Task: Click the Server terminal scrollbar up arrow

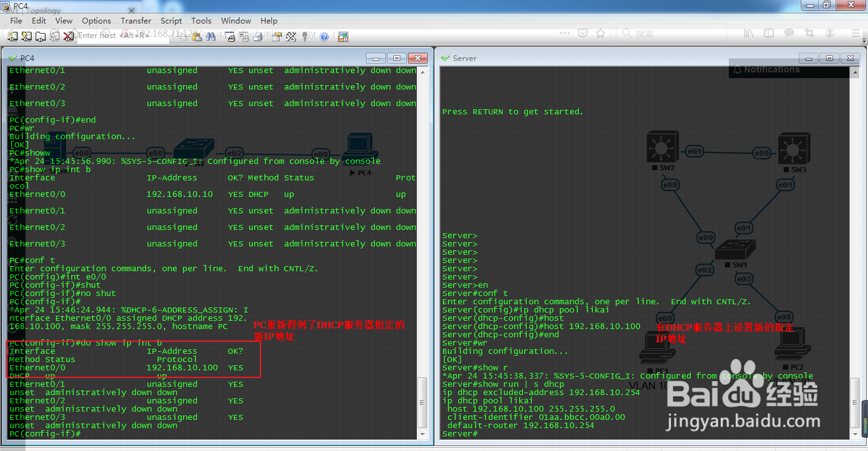Action: point(856,72)
